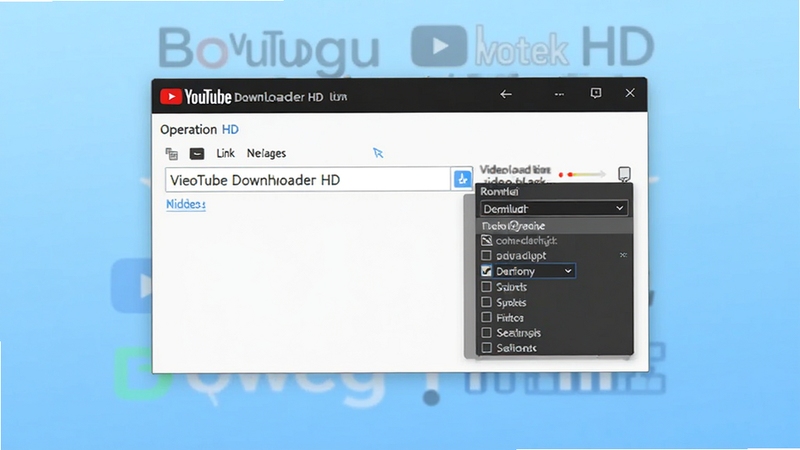
Task: Adjust the red-yellow progress slider
Action: tap(582, 174)
